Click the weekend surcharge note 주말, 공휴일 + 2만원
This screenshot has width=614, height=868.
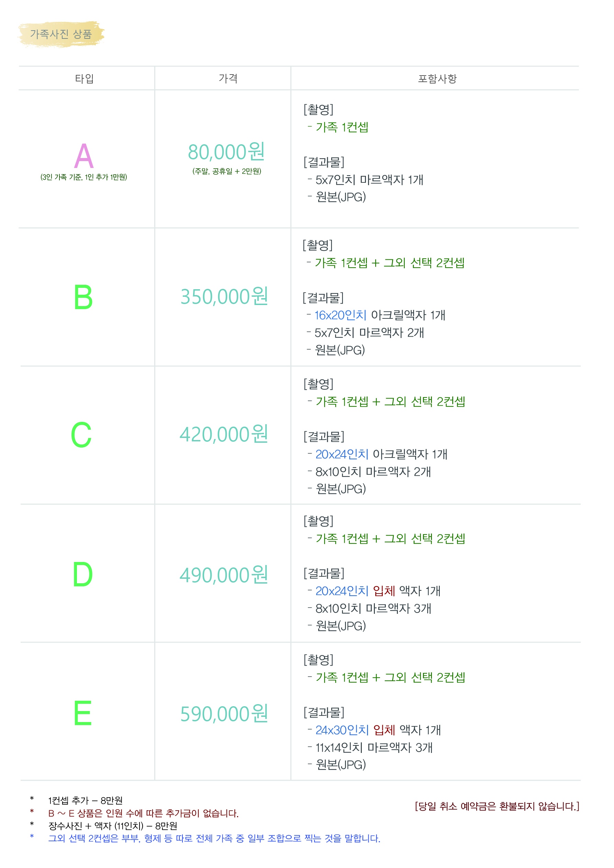pos(227,171)
